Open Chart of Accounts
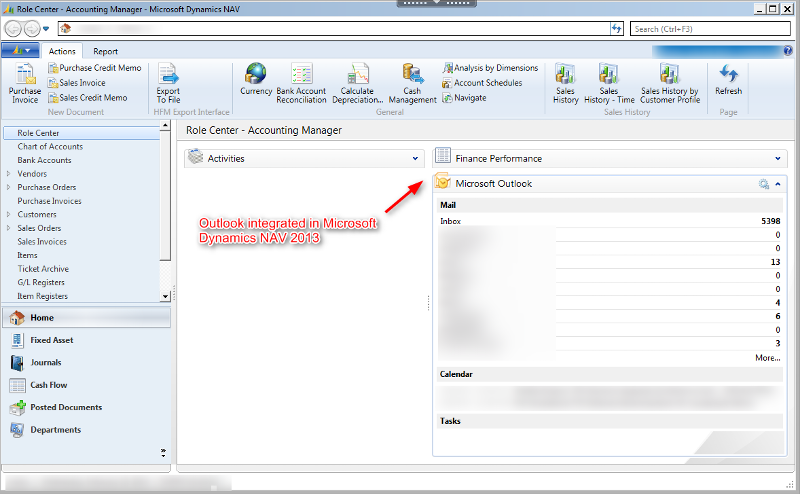This screenshot has width=800, height=494. (50, 146)
